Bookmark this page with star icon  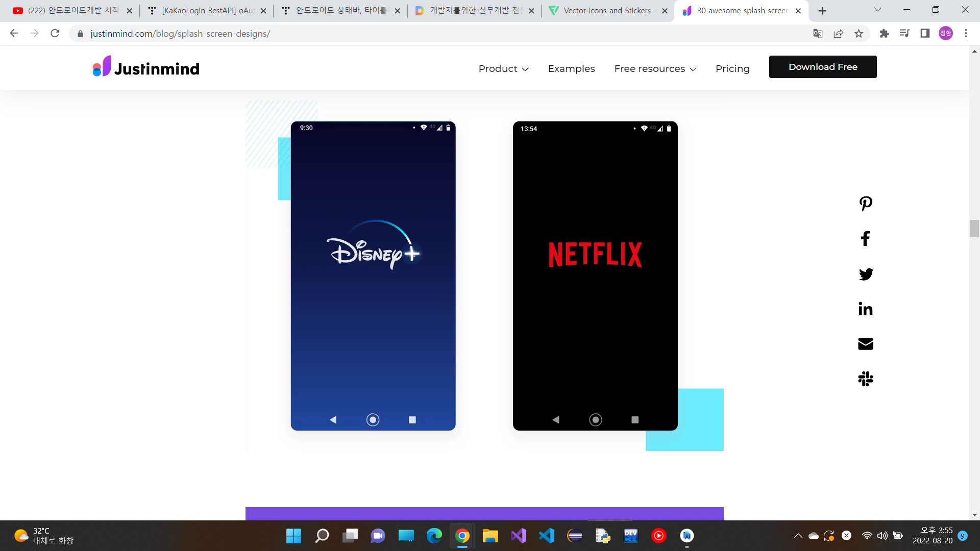tap(859, 34)
